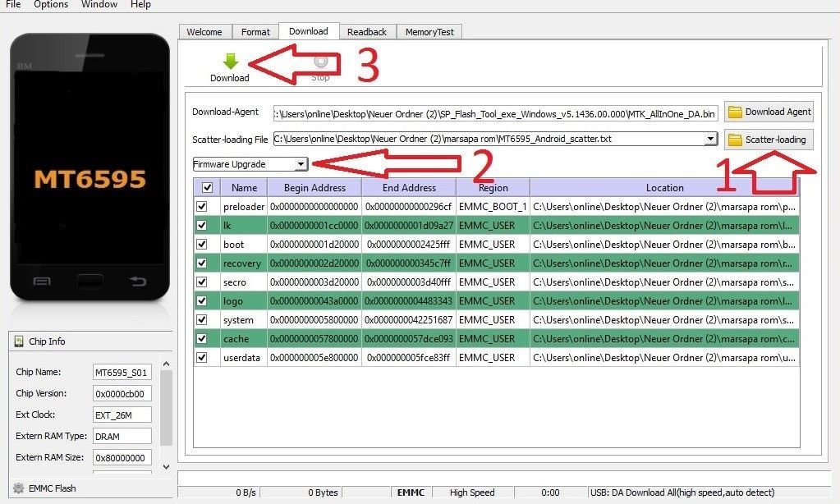The width and height of the screenshot is (840, 504).
Task: Click the Ext Clock field EXT_26M
Action: (x=122, y=415)
